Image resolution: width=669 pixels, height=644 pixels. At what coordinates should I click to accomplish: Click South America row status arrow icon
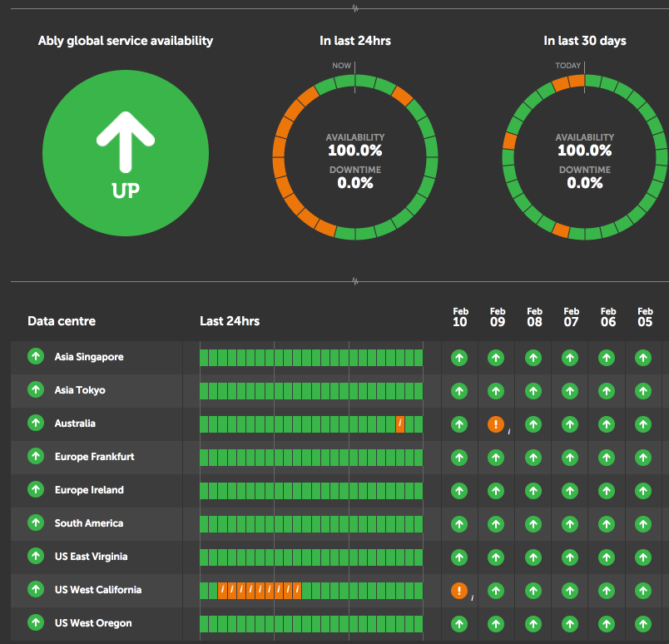coord(36,523)
